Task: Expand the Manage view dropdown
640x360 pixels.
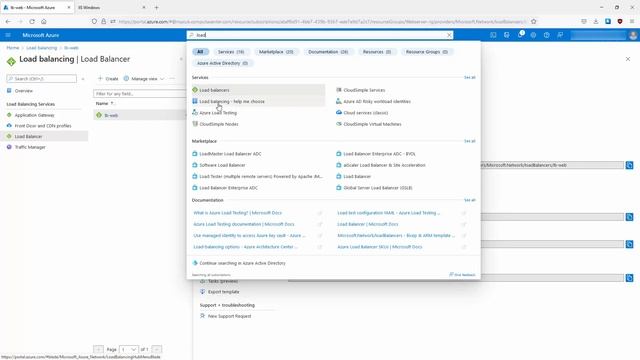Action: [x=144, y=78]
